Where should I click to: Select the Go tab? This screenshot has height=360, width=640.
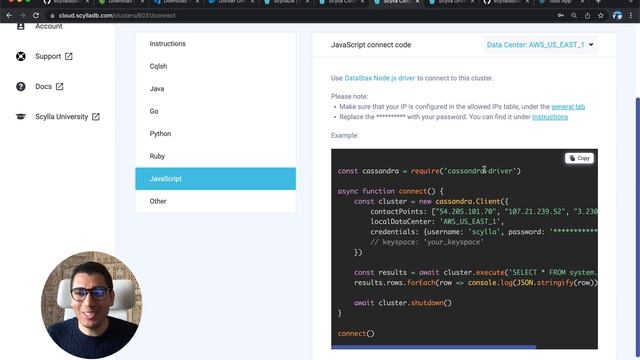[216, 111]
